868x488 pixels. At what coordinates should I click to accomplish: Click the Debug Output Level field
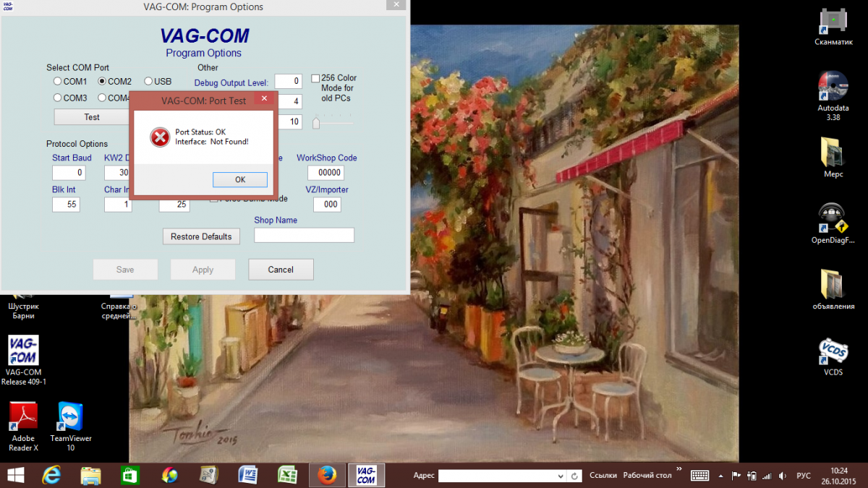pos(288,82)
